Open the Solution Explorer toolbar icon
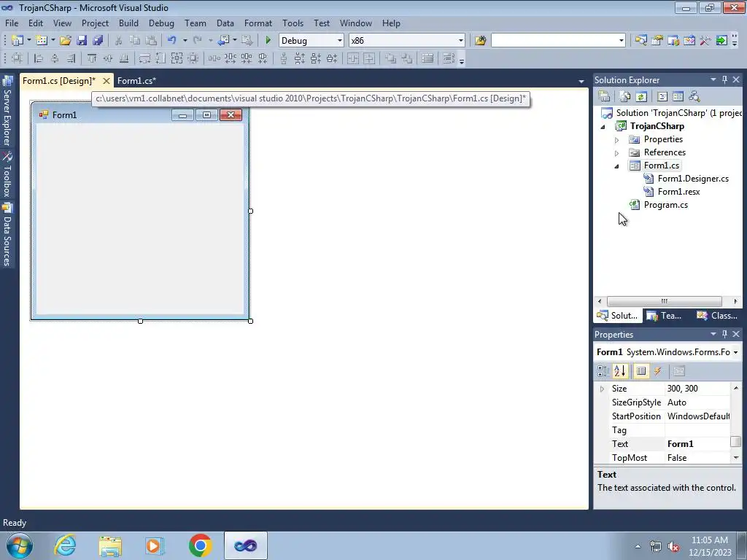The height and width of the screenshot is (560, 747). click(640, 41)
